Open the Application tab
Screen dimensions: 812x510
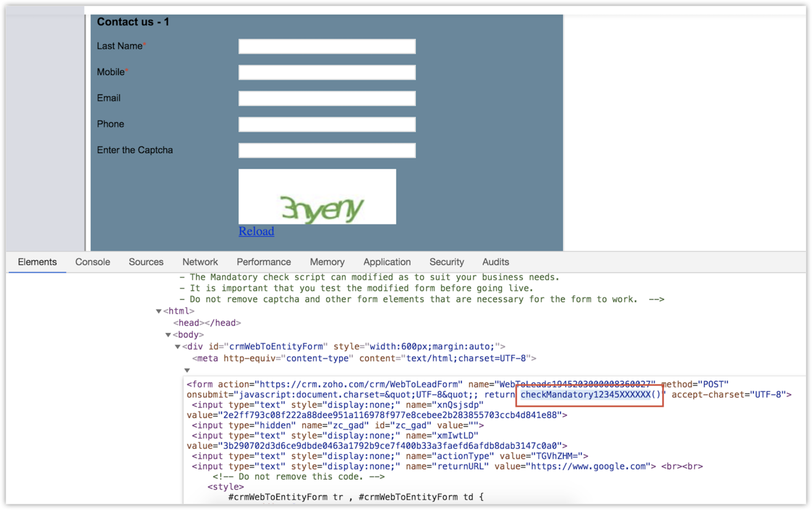click(x=387, y=262)
